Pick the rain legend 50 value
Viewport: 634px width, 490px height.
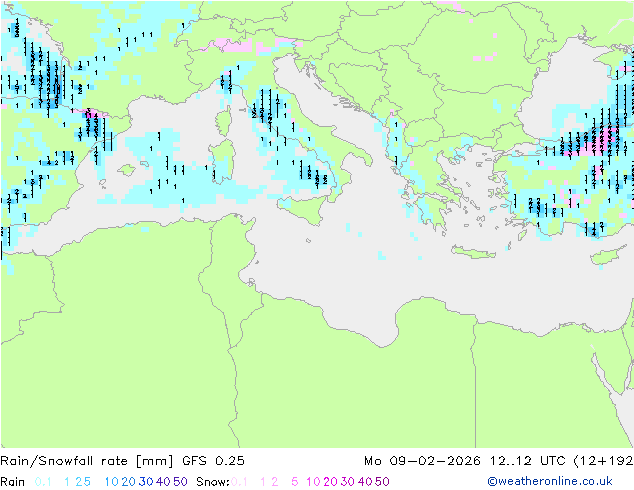(x=180, y=482)
